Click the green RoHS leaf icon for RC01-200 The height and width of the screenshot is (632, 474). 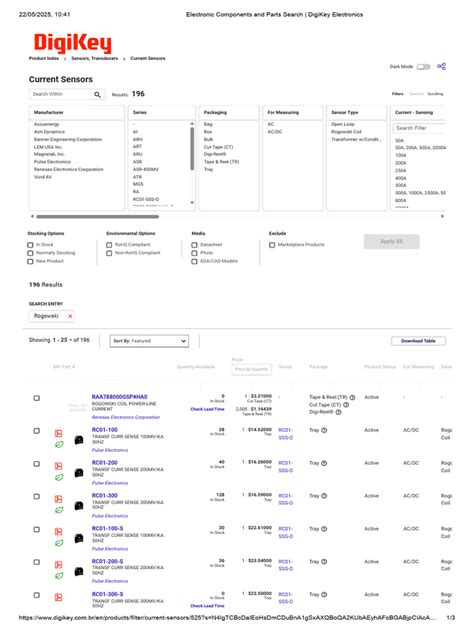59,478
